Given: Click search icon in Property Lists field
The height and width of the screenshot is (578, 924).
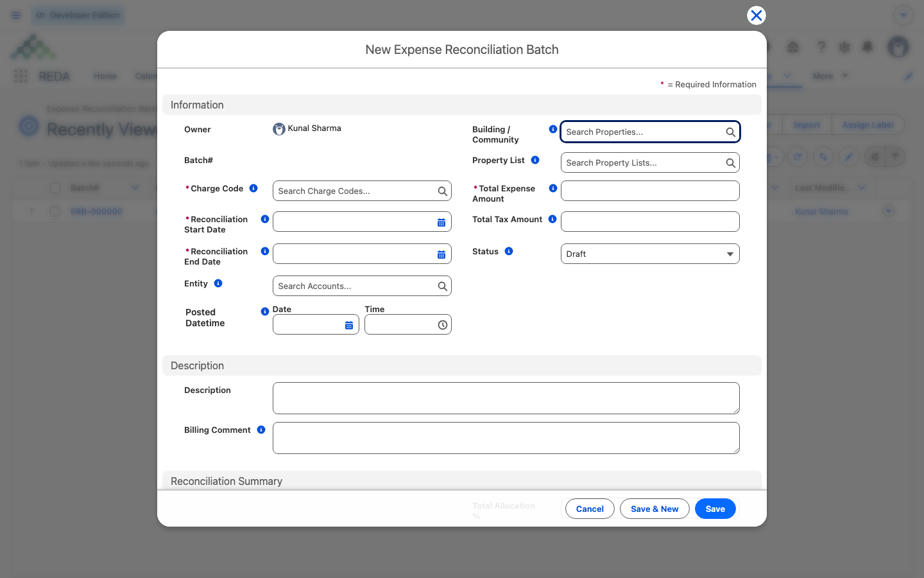Looking at the screenshot, I should pyautogui.click(x=731, y=163).
